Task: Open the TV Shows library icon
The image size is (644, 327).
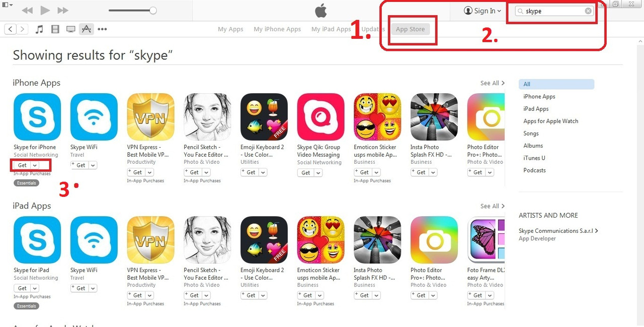Action: tap(71, 29)
